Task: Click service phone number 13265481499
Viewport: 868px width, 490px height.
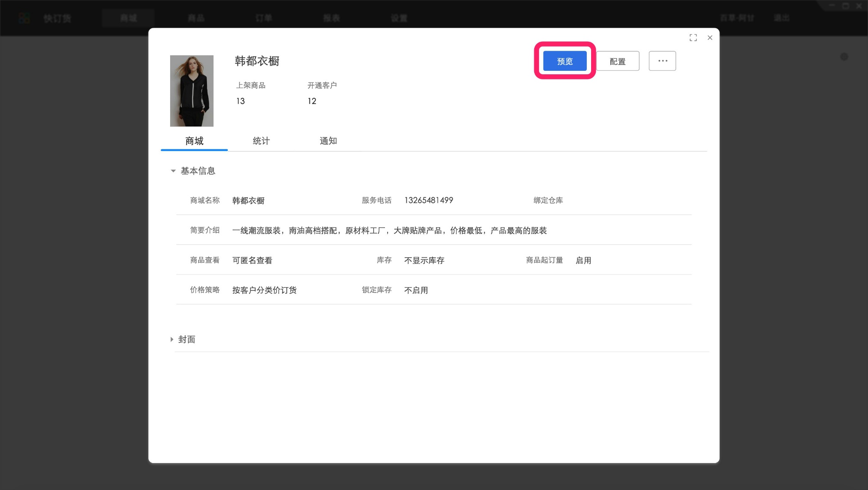Action: click(429, 200)
